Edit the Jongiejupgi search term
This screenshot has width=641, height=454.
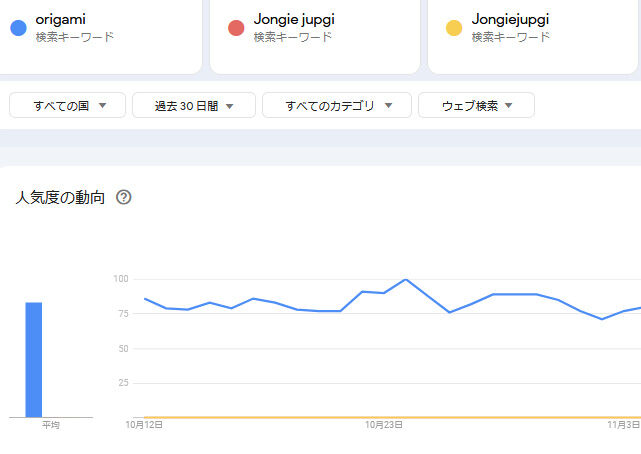tap(510, 19)
